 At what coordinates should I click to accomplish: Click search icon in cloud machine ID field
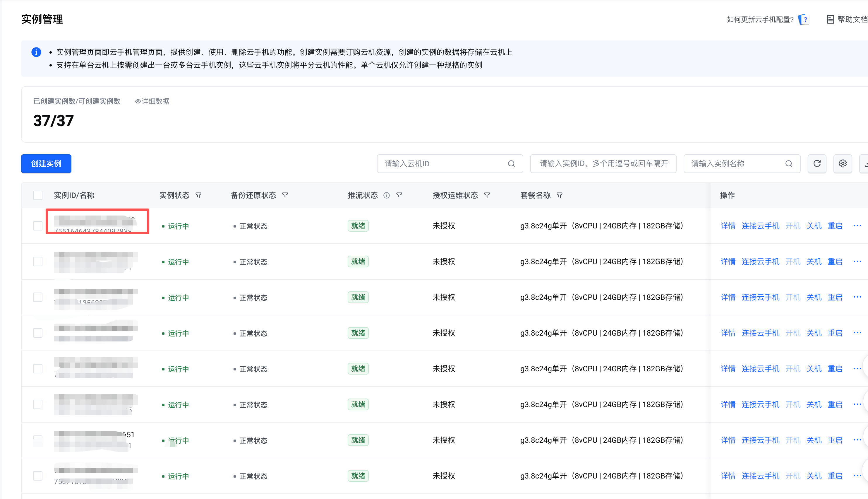[511, 163]
